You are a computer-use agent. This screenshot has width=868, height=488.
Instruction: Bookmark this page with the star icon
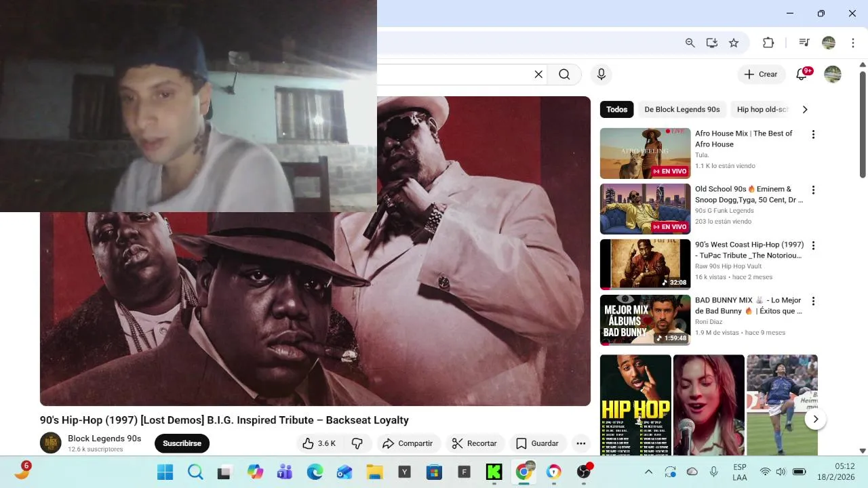coord(734,43)
